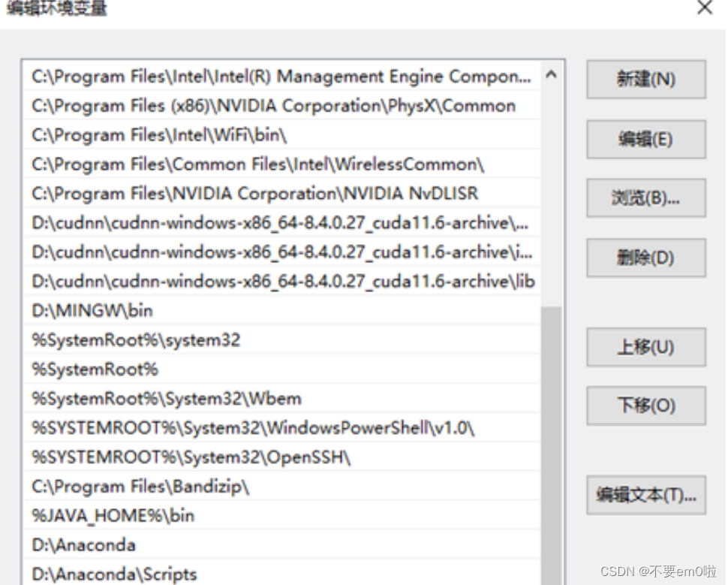
Task: Select the cudnn archive\lib path
Action: coord(282,281)
